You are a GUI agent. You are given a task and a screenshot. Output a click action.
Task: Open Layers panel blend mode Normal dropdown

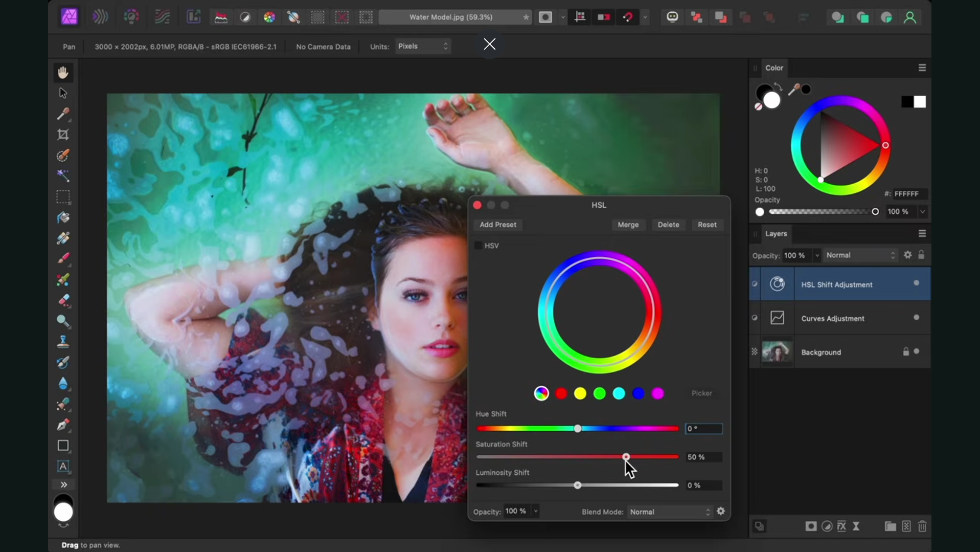coord(860,255)
